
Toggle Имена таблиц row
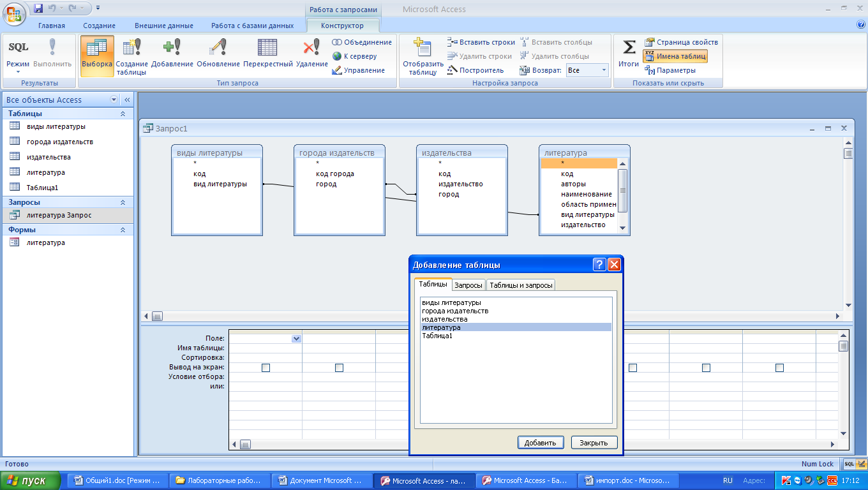coord(675,56)
